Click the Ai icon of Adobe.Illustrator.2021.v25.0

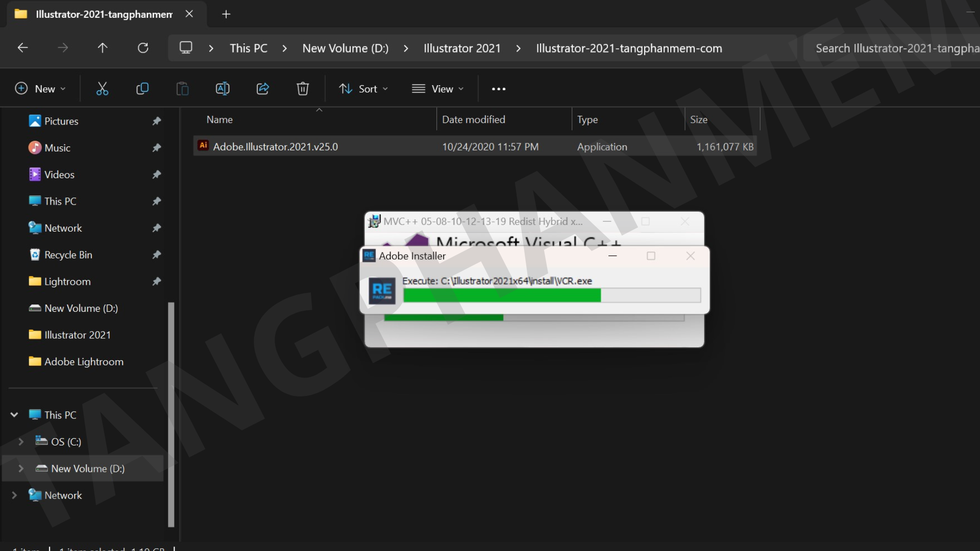coord(203,146)
